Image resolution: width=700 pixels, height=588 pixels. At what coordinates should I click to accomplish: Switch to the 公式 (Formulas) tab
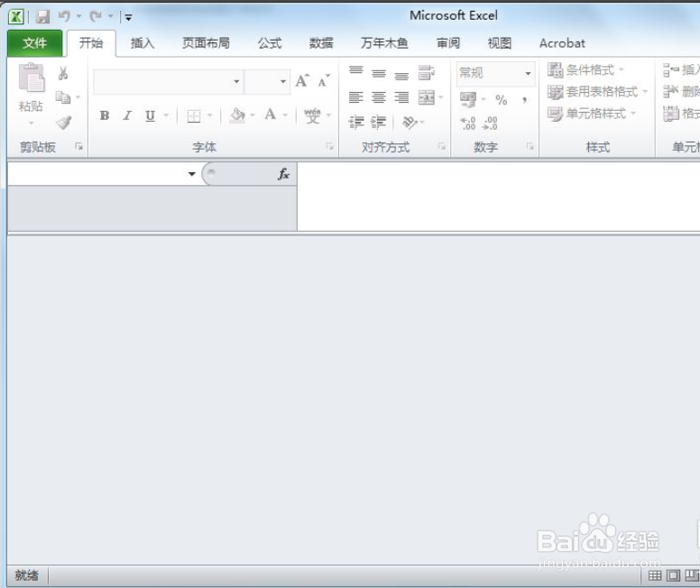(270, 43)
